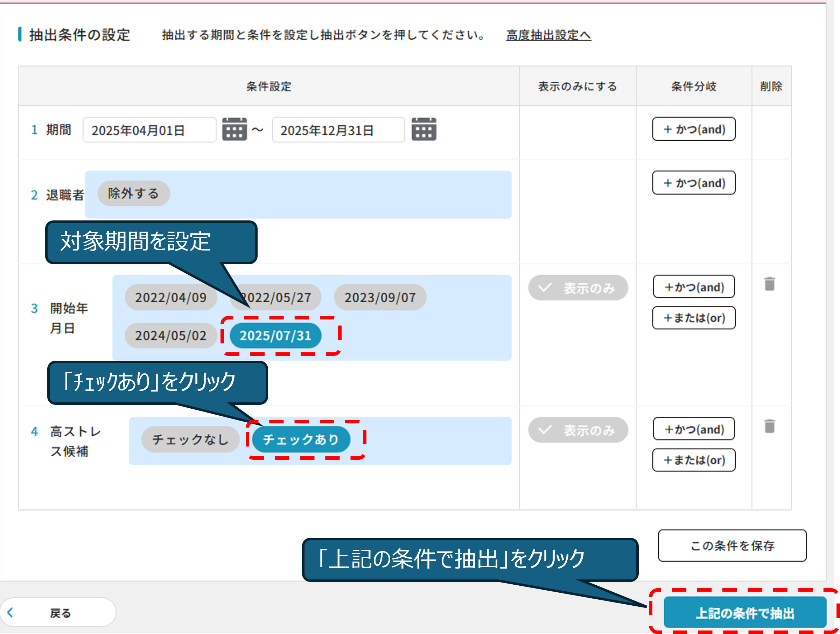The image size is (840, 634).
Task: Add an or-condition to the 開始年月日 row
Action: [x=693, y=318]
